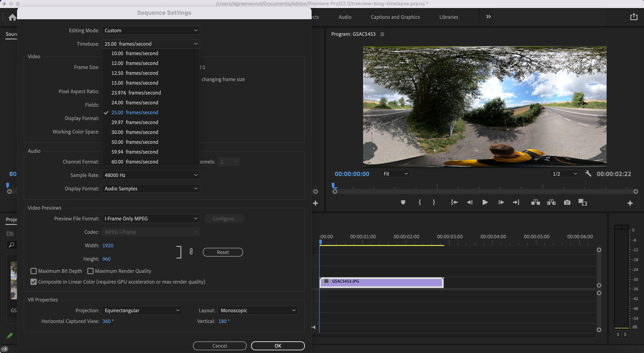644x353 pixels.
Task: Click the Lift icon in the program monitor
Action: (535, 202)
